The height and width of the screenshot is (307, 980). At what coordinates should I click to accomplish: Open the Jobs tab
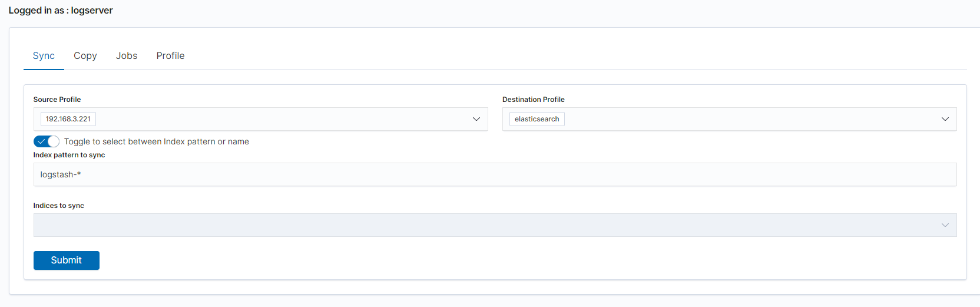127,56
